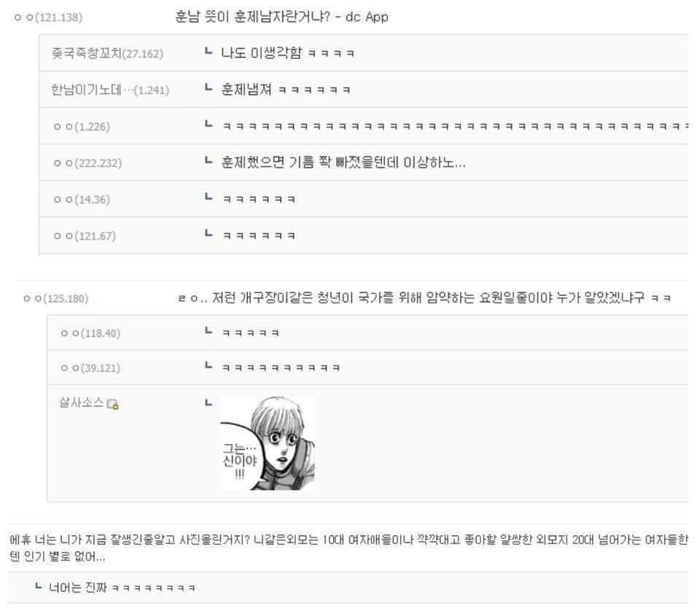Open the manga reaction image 그는 신이야
Screen dimensions: 700x611
268,443
